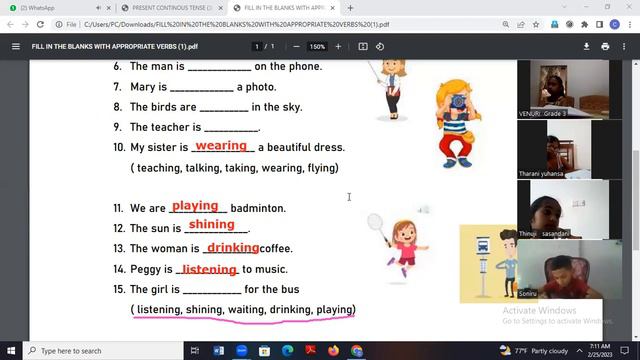Click the address bar file path
This screenshot has height=360, width=640.
pos(237,24)
